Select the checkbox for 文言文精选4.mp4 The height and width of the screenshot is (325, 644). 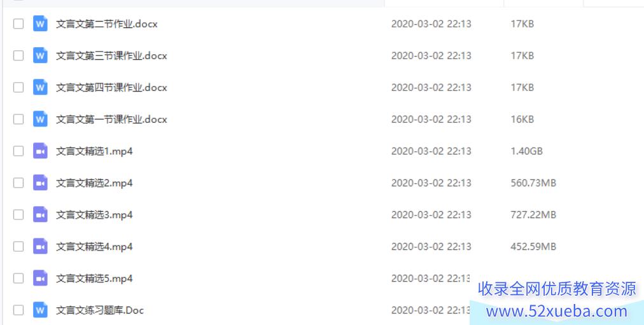click(18, 247)
